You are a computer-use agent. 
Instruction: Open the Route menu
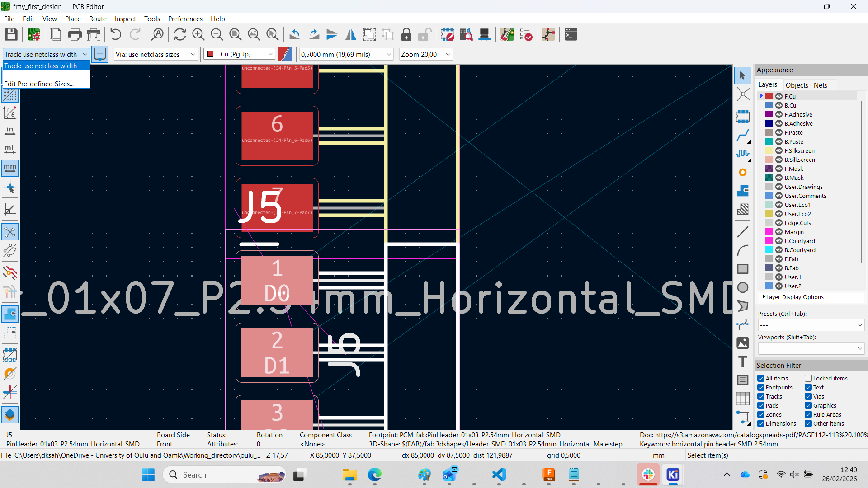pos(97,19)
